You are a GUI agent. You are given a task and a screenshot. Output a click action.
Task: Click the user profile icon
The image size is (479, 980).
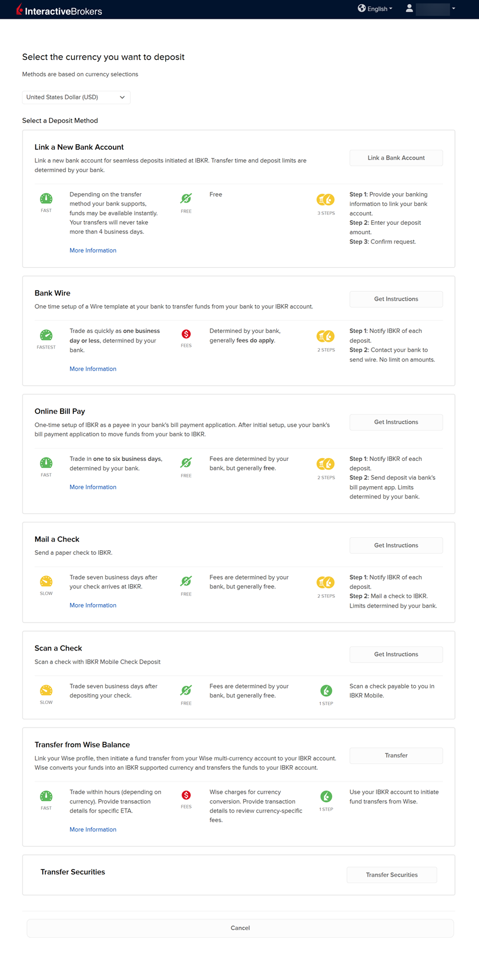pos(409,8)
